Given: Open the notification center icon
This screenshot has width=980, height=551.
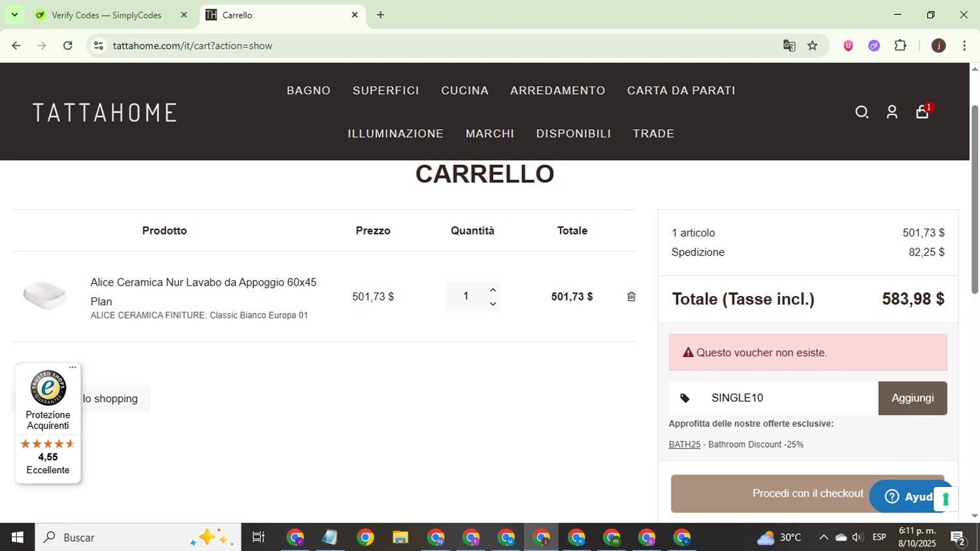Looking at the screenshot, I should (x=958, y=538).
